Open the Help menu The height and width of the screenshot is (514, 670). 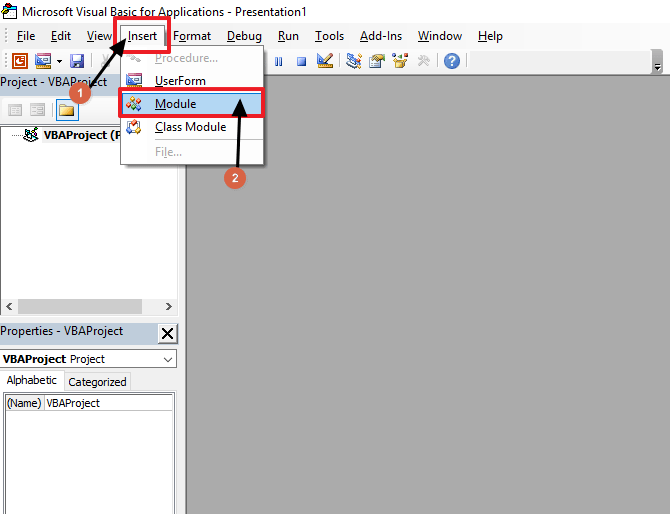point(490,36)
